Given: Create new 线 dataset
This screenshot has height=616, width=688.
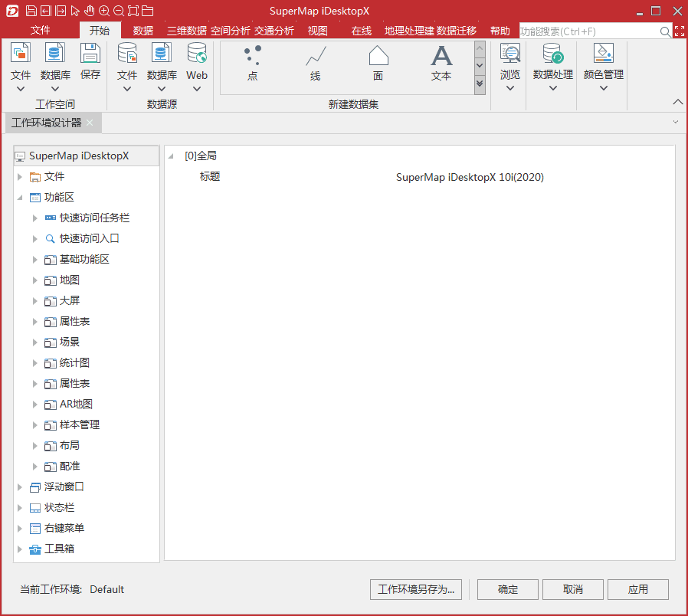Looking at the screenshot, I should click(316, 64).
